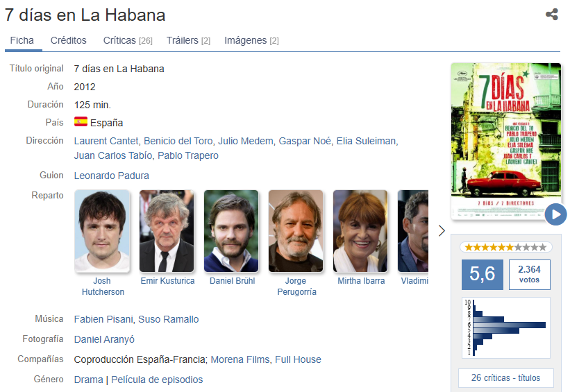Open director Benicio del Toro's page

(x=178, y=141)
